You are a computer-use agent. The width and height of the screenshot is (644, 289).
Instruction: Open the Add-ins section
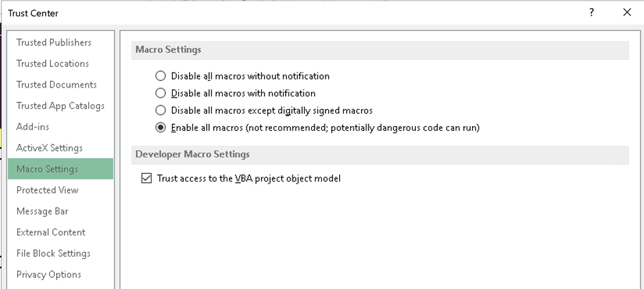click(33, 127)
